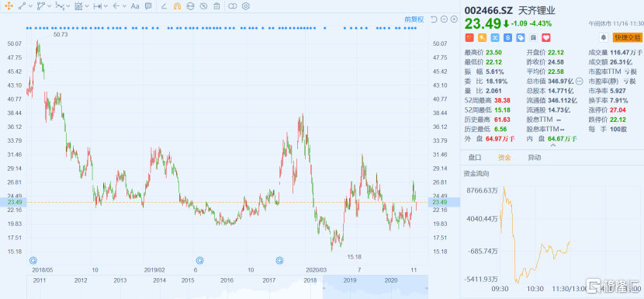Click the 总市值 value 346.97亿
This screenshot has width=644, height=299.
click(561, 81)
